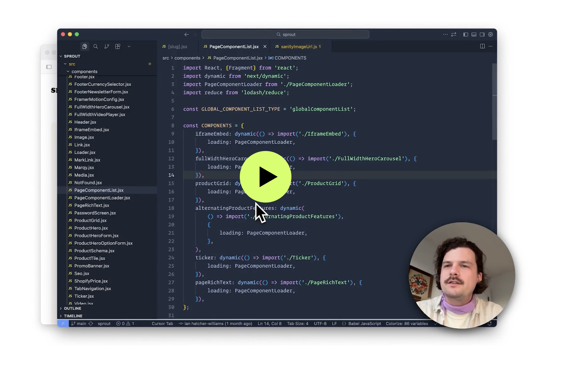Click the go back arrow
Screen dimensions: 588x365
point(186,34)
